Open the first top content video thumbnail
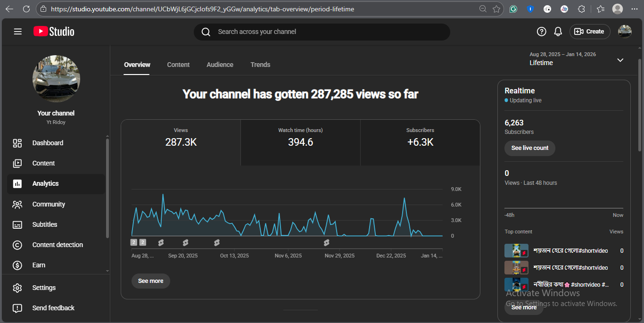This screenshot has width=644, height=323. [x=516, y=251]
